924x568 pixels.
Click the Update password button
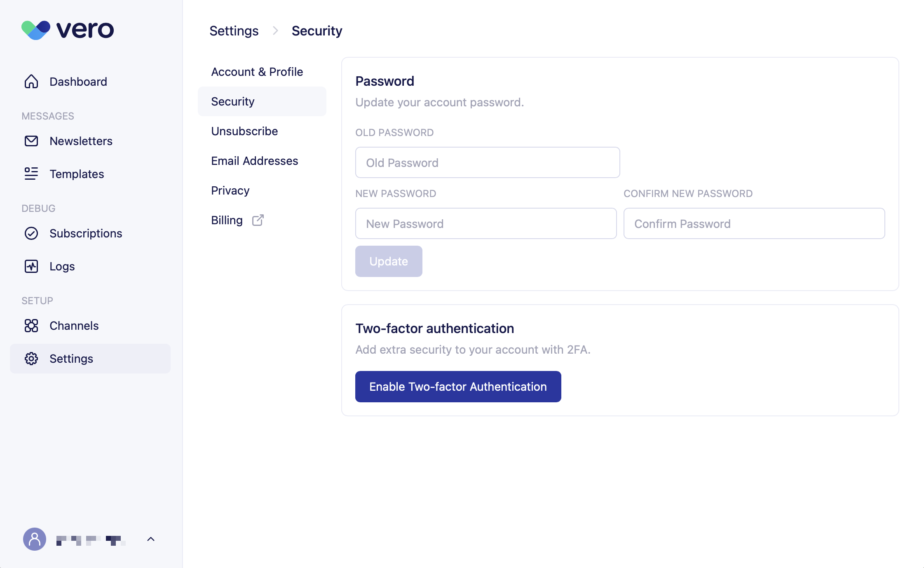pyautogui.click(x=388, y=261)
